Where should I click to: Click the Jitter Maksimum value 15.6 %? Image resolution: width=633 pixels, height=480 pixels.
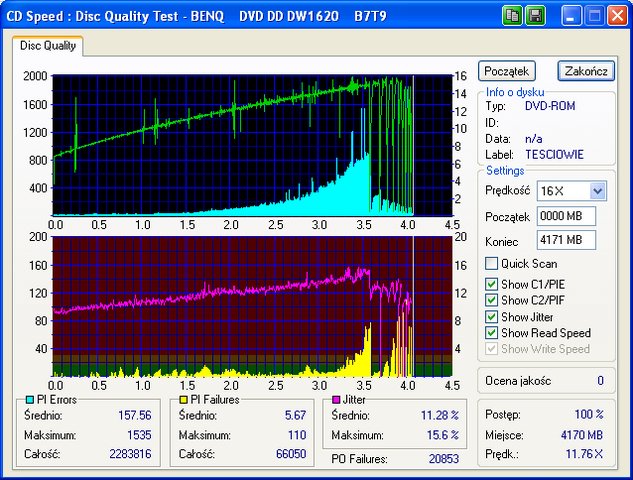(x=443, y=435)
